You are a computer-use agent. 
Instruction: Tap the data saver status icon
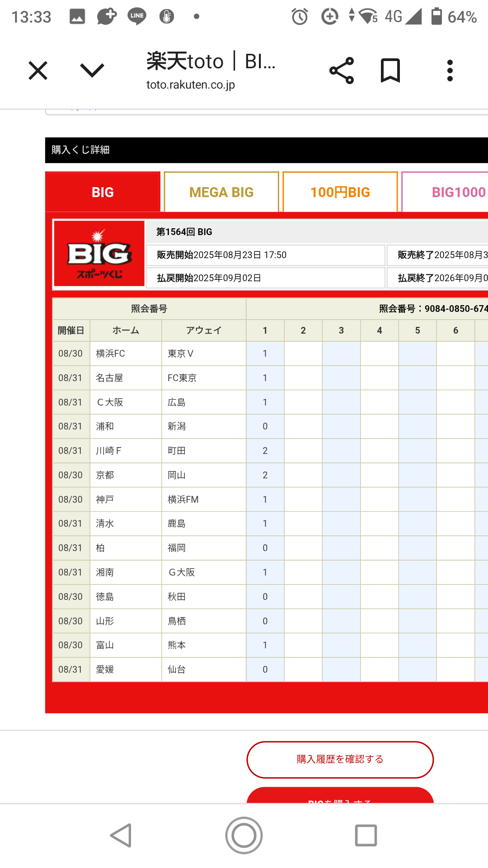(x=330, y=17)
